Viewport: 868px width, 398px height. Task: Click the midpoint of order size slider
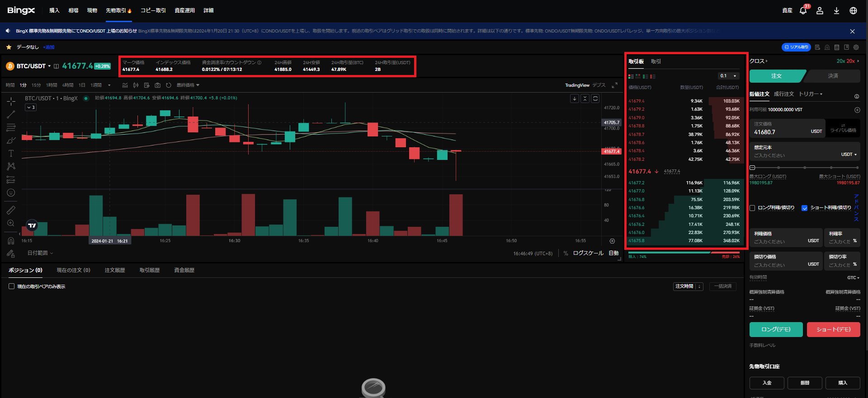(x=805, y=168)
